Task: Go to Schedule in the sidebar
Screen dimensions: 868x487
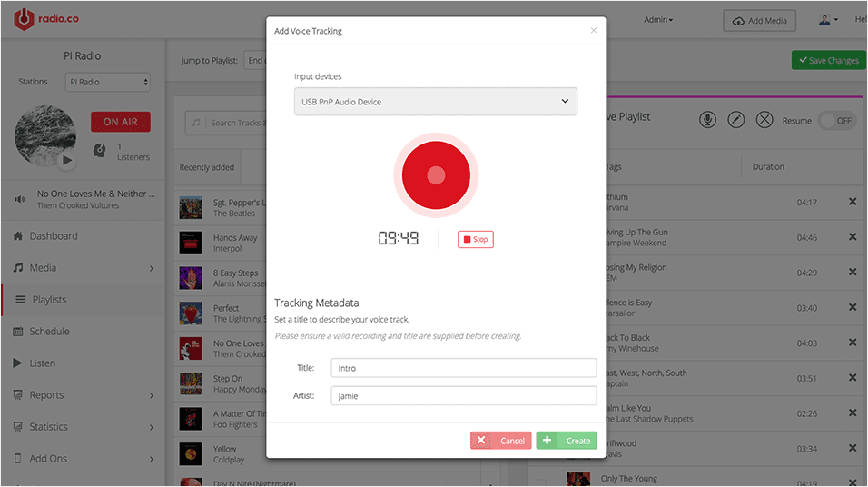Action: coord(49,332)
